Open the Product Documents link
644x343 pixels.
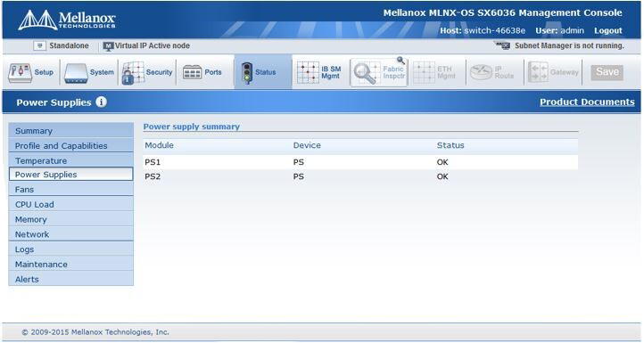point(587,102)
